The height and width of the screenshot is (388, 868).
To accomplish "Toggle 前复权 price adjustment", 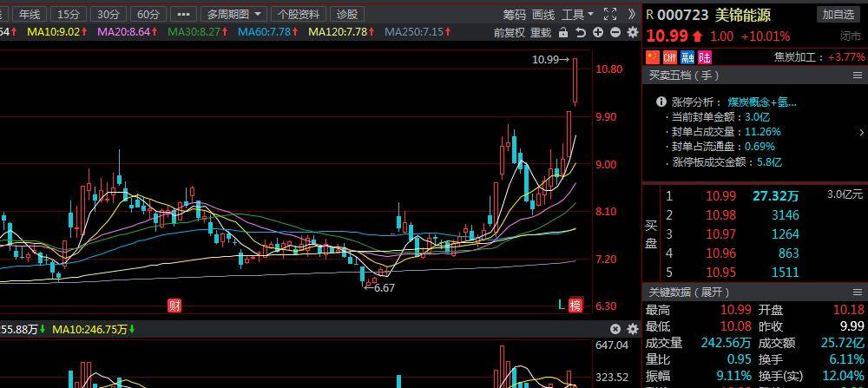I will click(x=509, y=32).
